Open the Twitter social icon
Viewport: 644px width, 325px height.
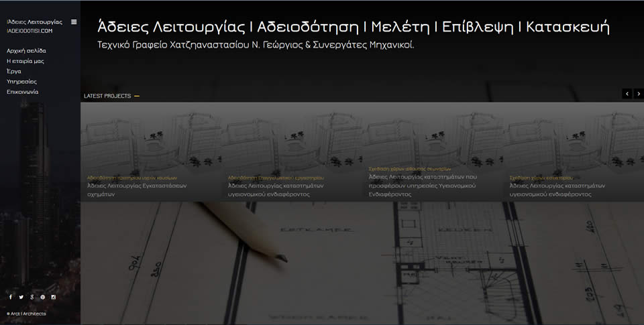pos(21,297)
